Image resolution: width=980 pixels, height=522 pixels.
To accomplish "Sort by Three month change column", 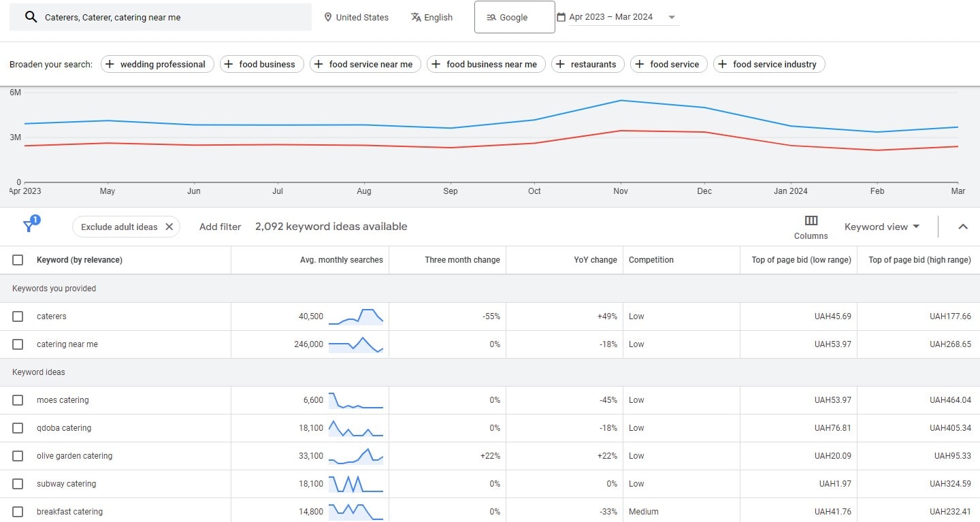I will tap(462, 260).
